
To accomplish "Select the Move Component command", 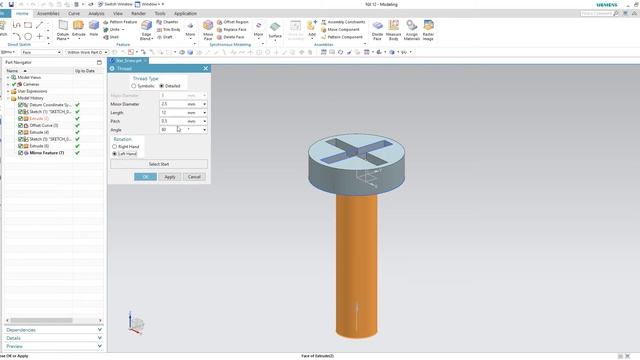I will [340, 29].
